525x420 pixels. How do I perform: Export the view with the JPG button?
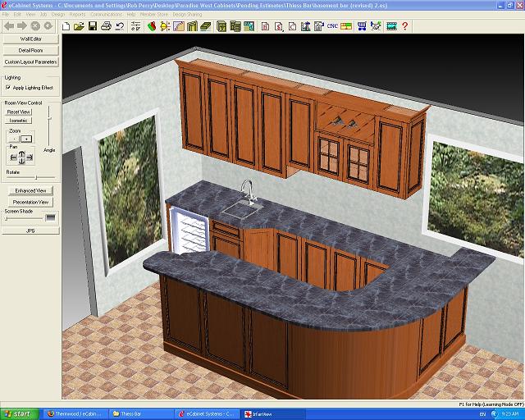pos(30,231)
